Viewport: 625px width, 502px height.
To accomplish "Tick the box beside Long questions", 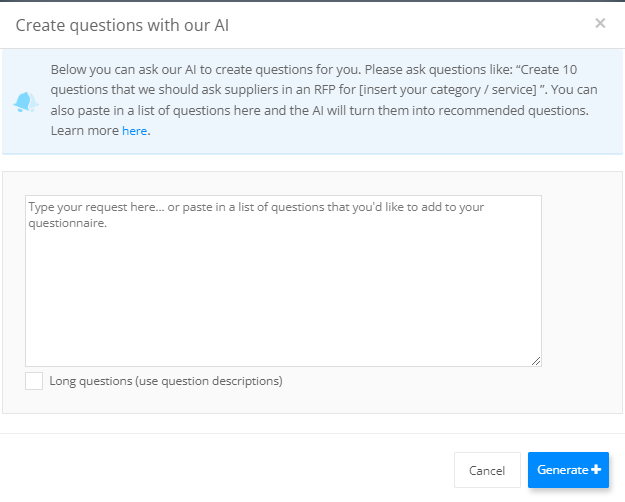I will (34, 381).
